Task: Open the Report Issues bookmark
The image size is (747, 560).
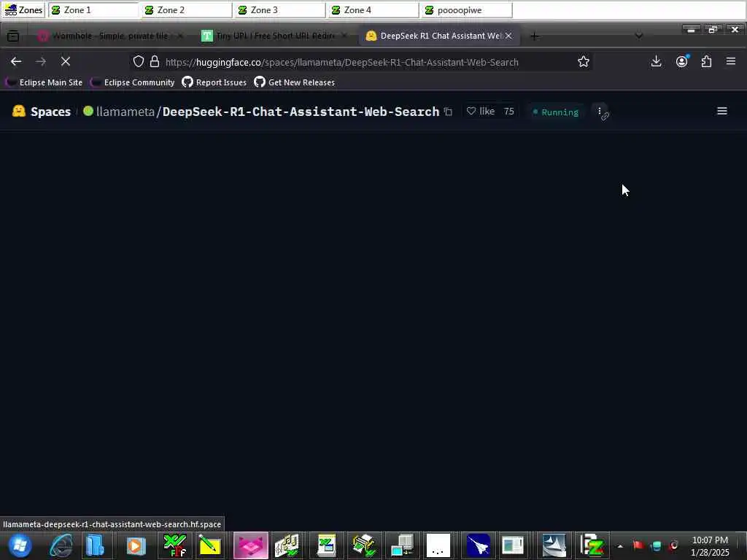Action: click(214, 82)
